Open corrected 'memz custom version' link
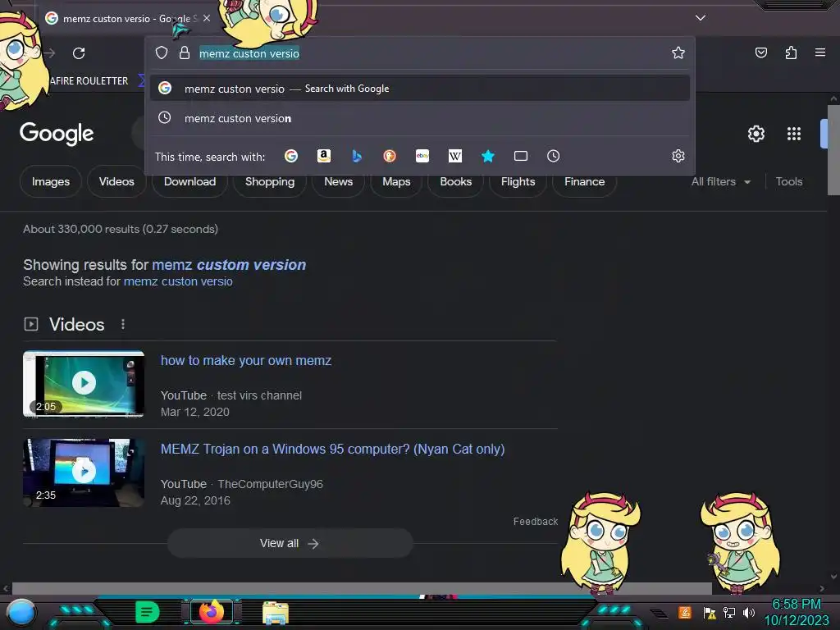Image resolution: width=840 pixels, height=630 pixels. pyautogui.click(x=229, y=265)
